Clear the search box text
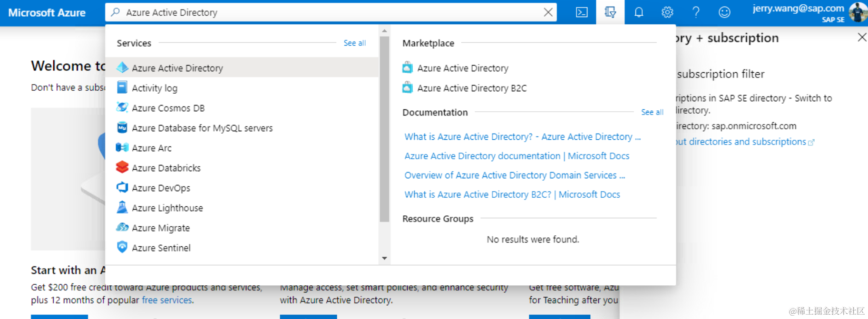The width and height of the screenshot is (868, 319). pyautogui.click(x=548, y=12)
